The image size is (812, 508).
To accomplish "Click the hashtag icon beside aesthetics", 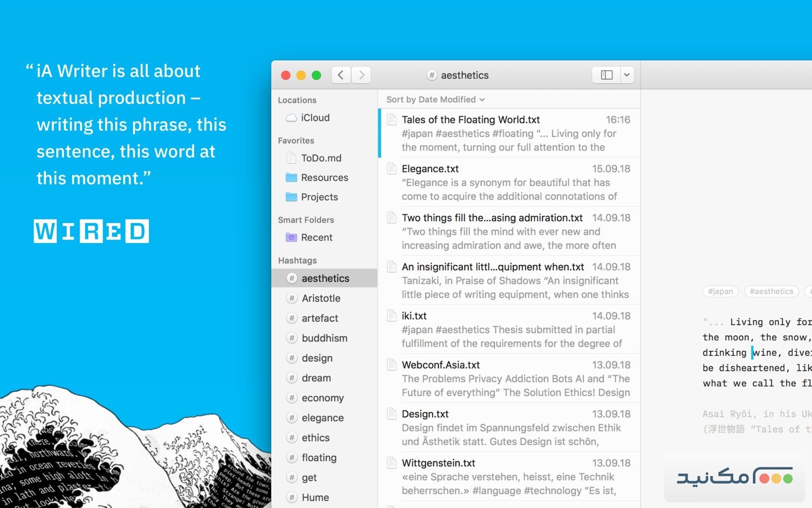I will click(x=292, y=278).
